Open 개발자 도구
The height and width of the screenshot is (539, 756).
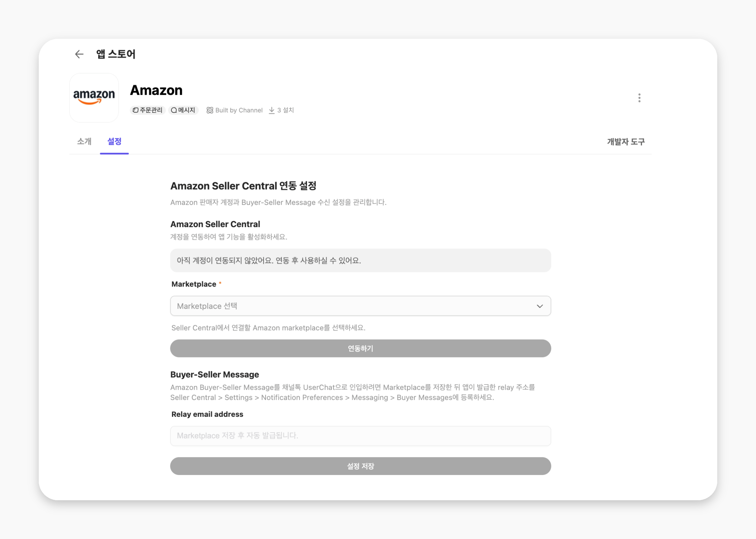click(x=625, y=142)
